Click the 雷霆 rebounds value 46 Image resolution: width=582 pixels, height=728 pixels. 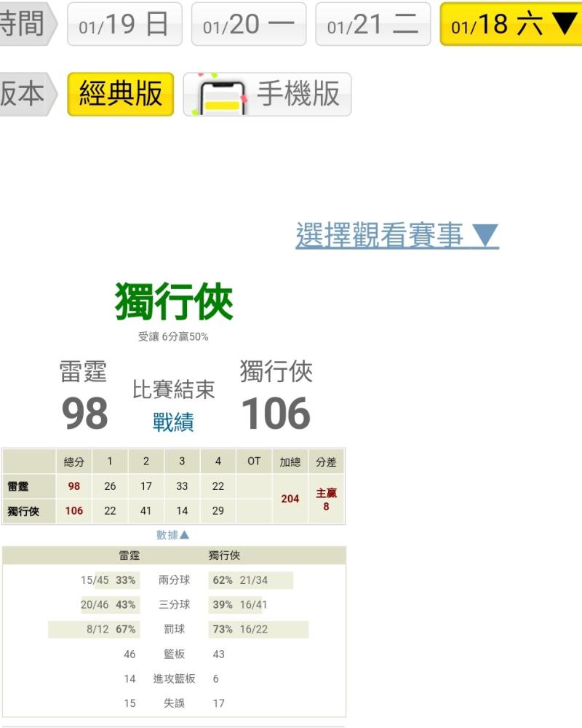(x=129, y=654)
